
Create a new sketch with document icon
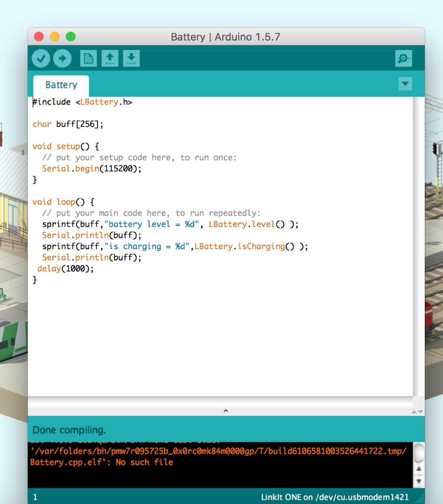click(x=88, y=58)
